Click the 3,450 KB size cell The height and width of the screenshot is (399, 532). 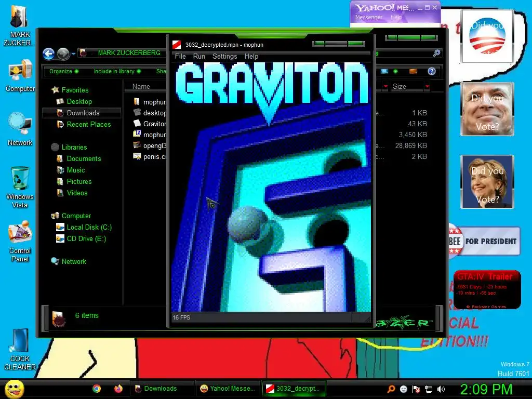[x=413, y=135]
